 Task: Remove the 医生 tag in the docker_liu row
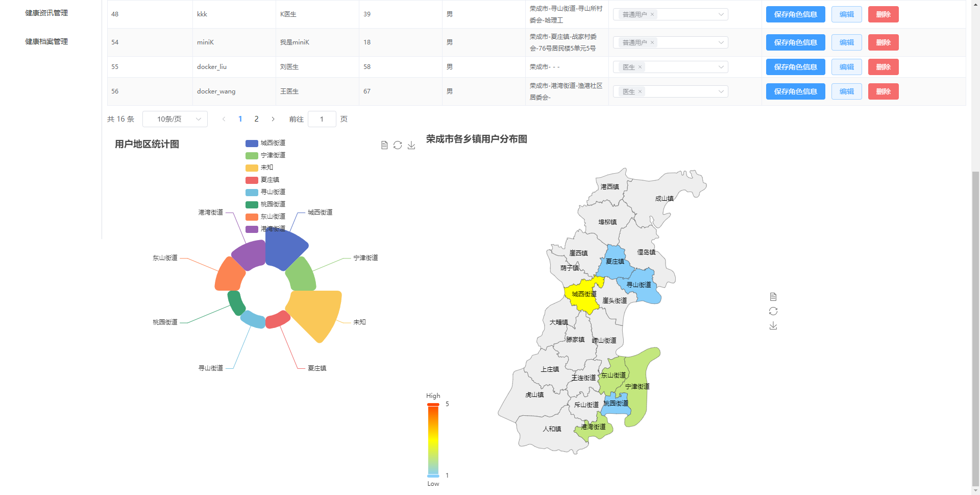point(640,67)
